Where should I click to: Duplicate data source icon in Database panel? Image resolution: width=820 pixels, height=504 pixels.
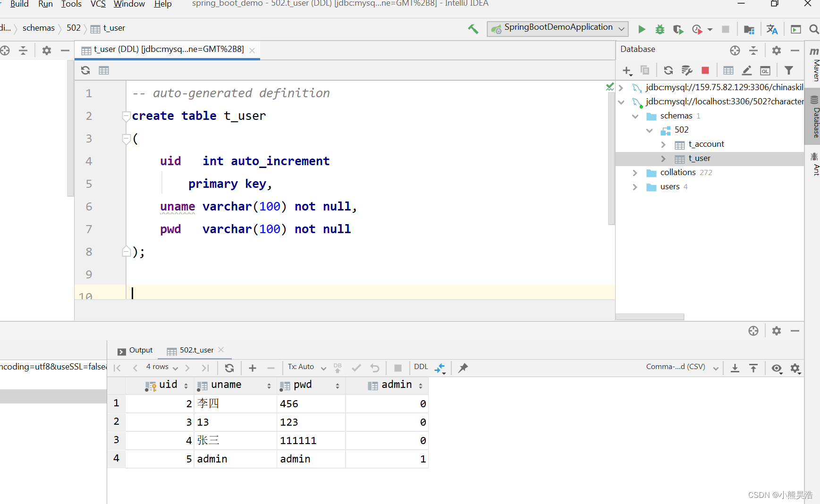pyautogui.click(x=645, y=70)
